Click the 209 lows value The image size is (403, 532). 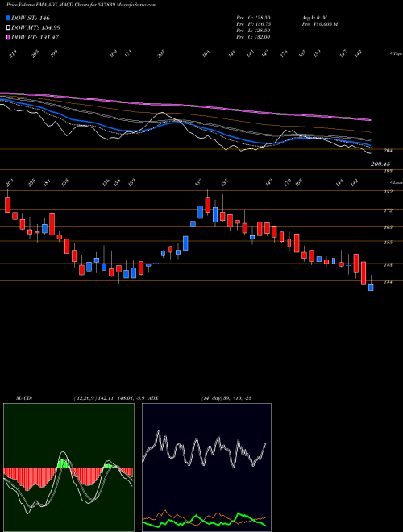(x=9, y=184)
